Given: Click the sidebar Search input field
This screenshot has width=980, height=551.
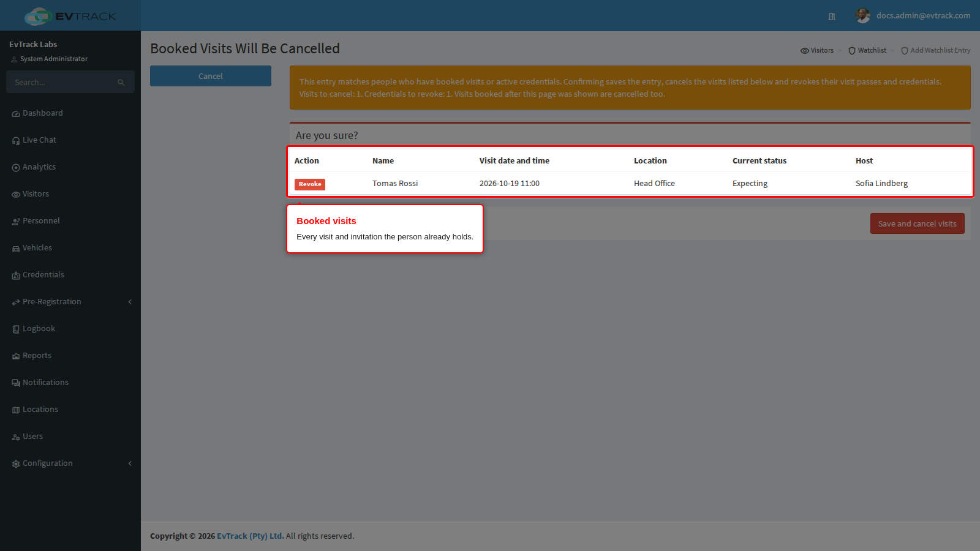Looking at the screenshot, I should pyautogui.click(x=61, y=82).
